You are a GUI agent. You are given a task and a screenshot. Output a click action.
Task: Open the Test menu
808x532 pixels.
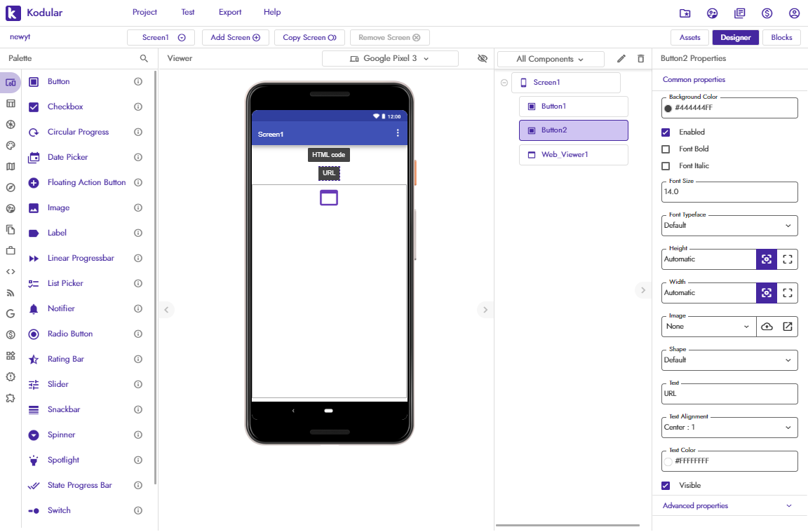pos(187,13)
